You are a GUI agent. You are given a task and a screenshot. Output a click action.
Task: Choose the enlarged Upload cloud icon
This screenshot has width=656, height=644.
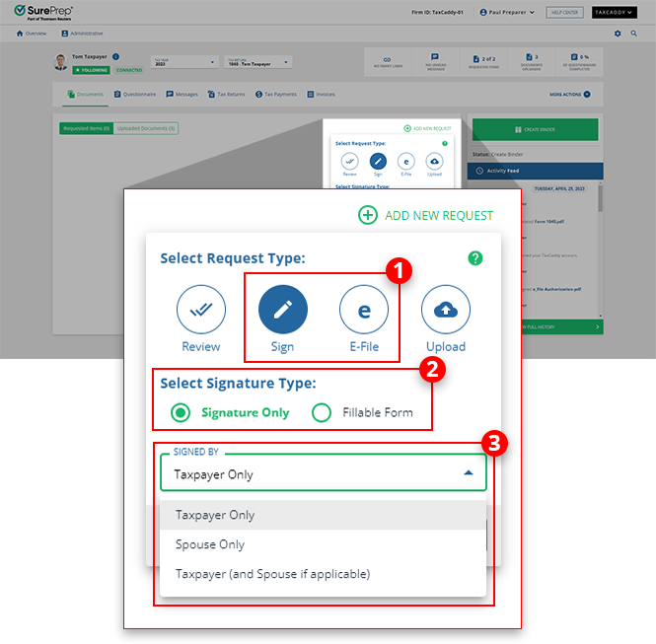[446, 310]
